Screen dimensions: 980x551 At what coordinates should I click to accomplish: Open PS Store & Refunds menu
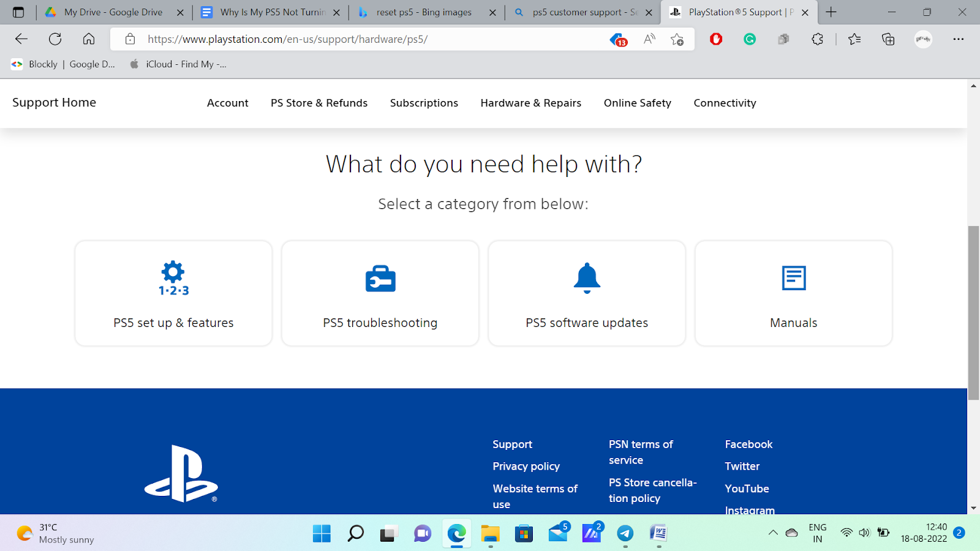pyautogui.click(x=319, y=103)
